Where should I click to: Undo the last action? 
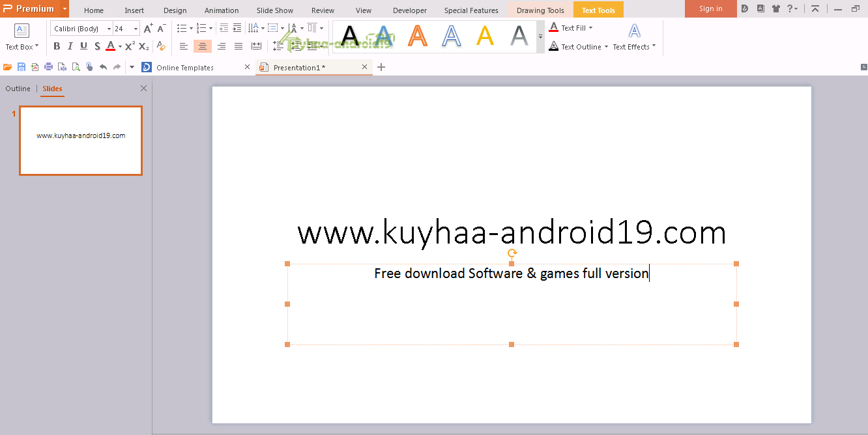coord(103,67)
